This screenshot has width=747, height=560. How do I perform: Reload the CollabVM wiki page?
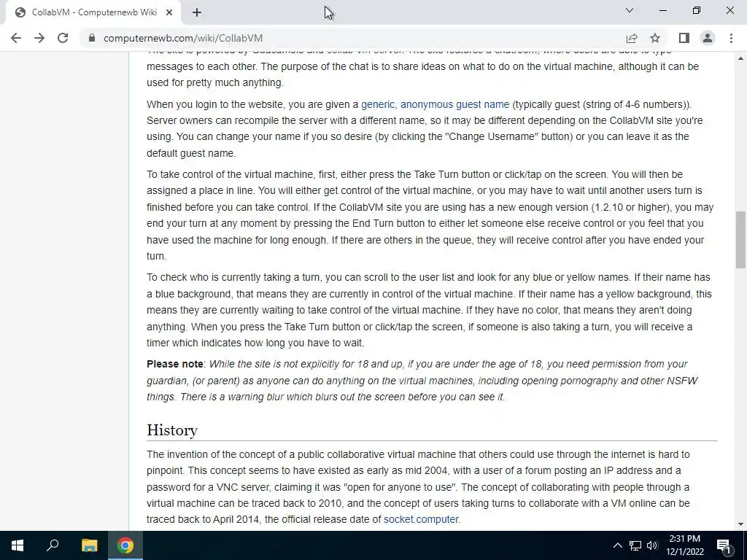[x=63, y=38]
